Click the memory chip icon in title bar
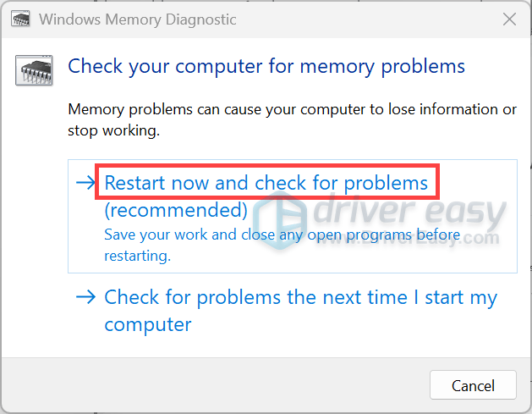Image resolution: width=532 pixels, height=414 pixels. pos(20,19)
